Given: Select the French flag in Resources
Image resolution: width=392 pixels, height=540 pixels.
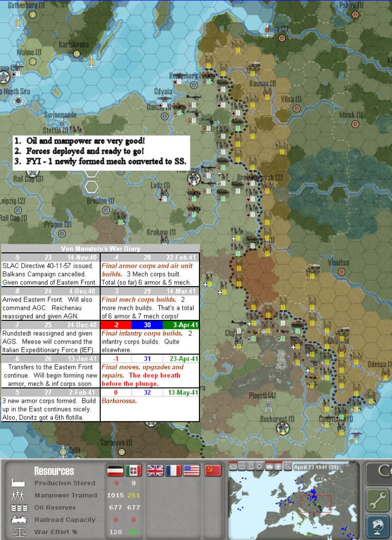Looking at the screenshot, I should click(x=174, y=470).
